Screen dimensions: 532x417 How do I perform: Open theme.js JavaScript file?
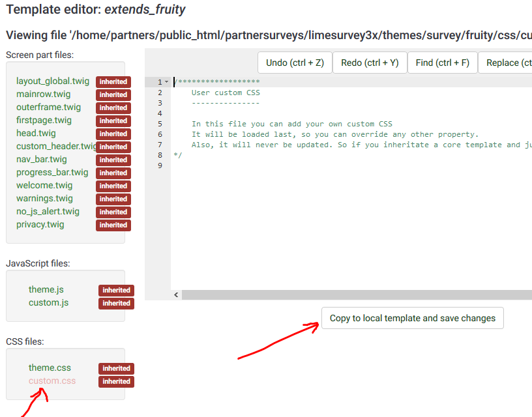point(46,290)
